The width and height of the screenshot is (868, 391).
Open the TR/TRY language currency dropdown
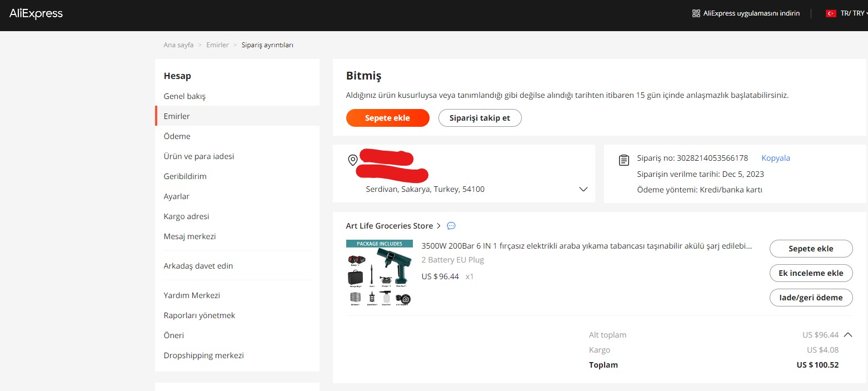(x=854, y=13)
